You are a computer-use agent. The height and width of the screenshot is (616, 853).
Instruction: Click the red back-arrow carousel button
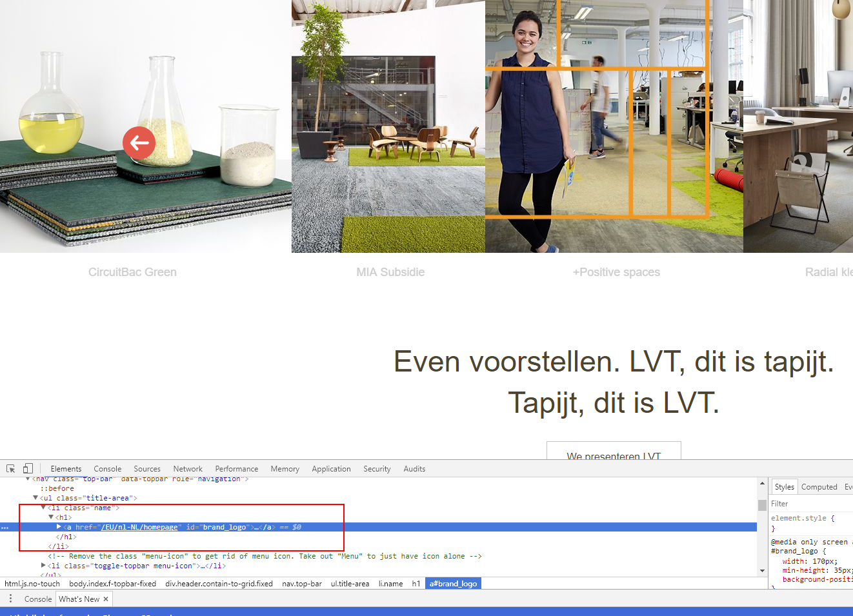click(139, 143)
